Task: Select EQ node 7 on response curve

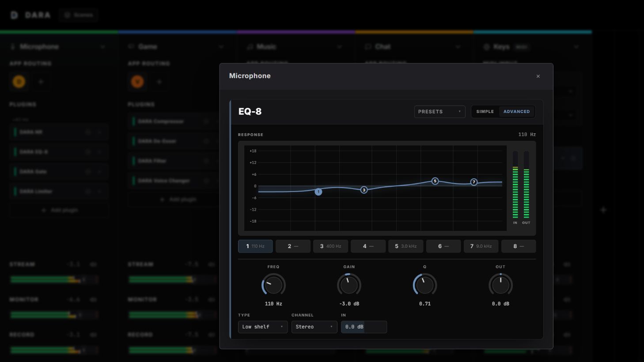Action: tap(474, 182)
